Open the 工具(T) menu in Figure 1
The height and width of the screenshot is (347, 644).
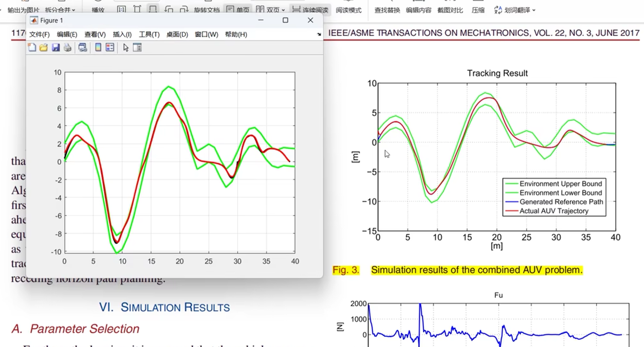[149, 34]
